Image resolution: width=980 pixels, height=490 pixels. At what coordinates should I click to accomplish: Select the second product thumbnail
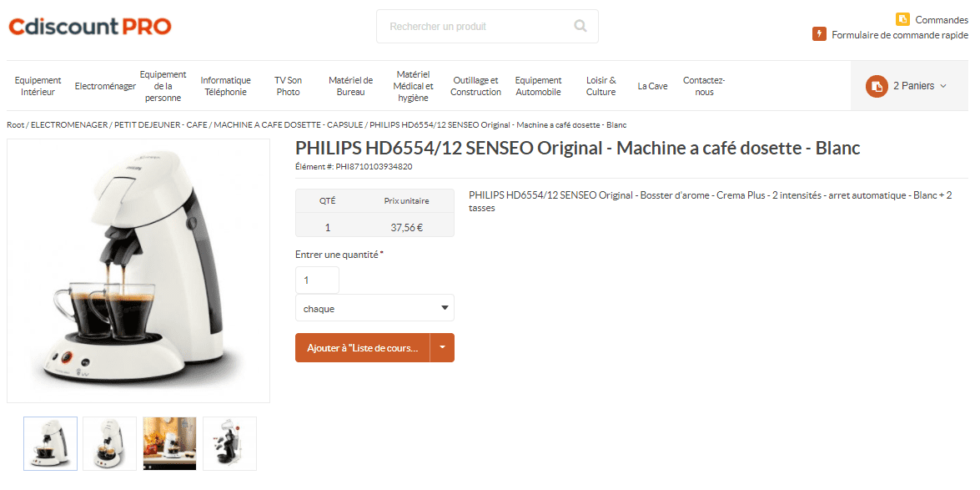pos(109,444)
